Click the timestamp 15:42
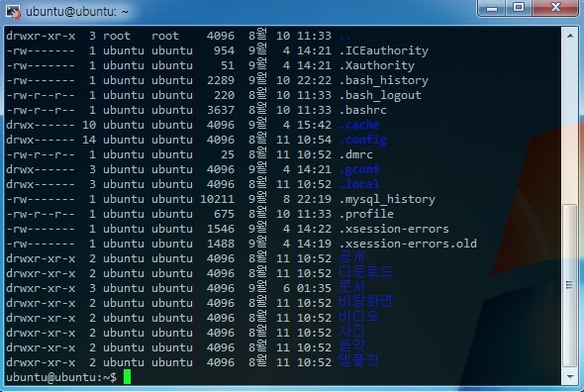The image size is (584, 392). tap(314, 125)
